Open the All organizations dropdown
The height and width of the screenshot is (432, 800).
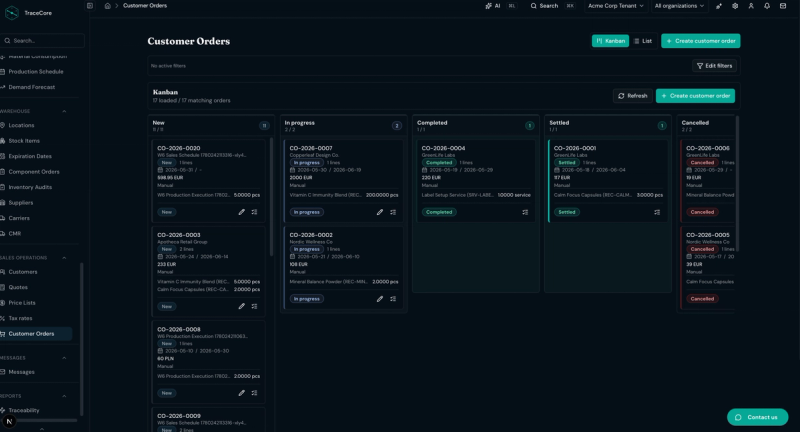coord(679,6)
